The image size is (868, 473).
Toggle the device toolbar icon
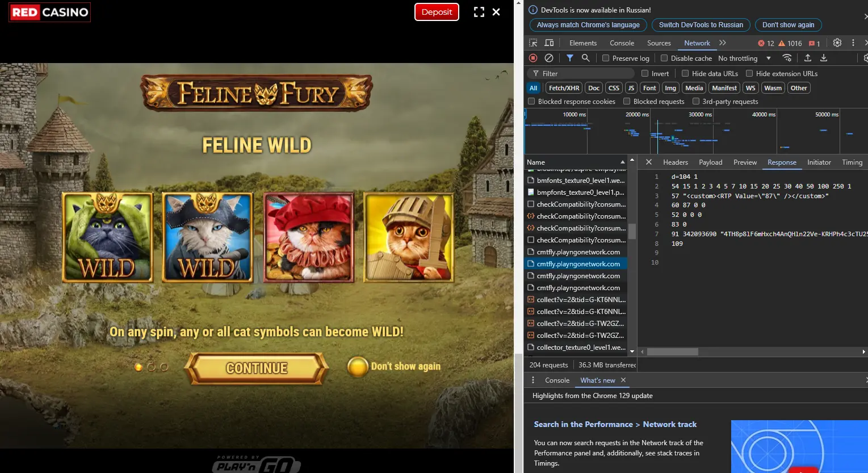coord(549,43)
